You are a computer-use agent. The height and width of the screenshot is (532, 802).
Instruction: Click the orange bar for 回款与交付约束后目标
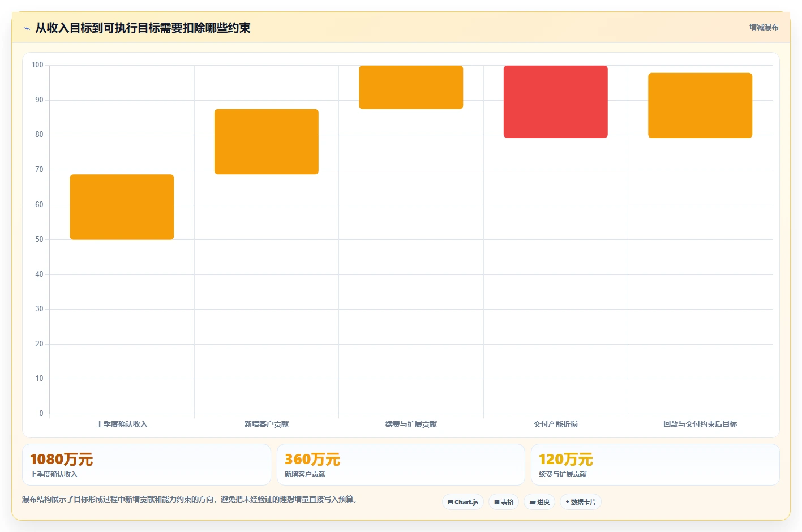[x=700, y=105]
